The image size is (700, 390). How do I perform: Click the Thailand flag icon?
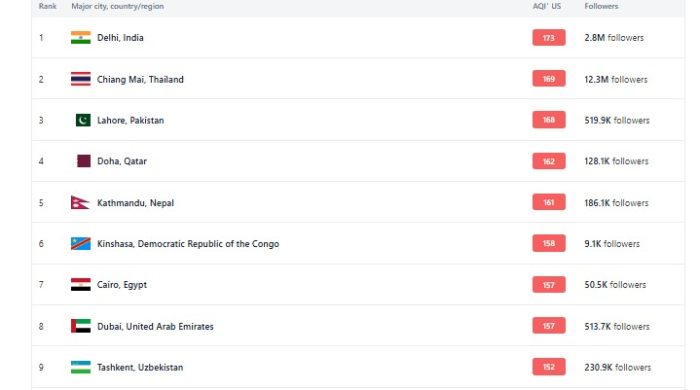pyautogui.click(x=80, y=79)
